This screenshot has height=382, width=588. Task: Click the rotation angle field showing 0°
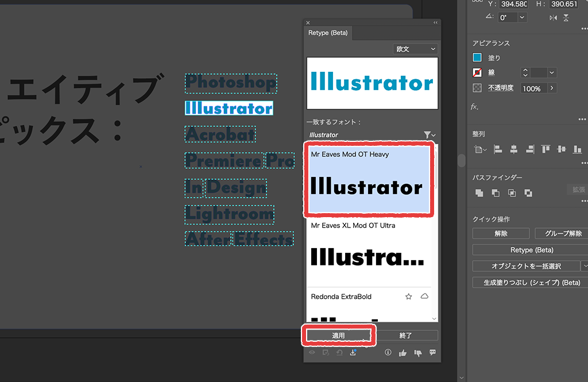(x=508, y=18)
